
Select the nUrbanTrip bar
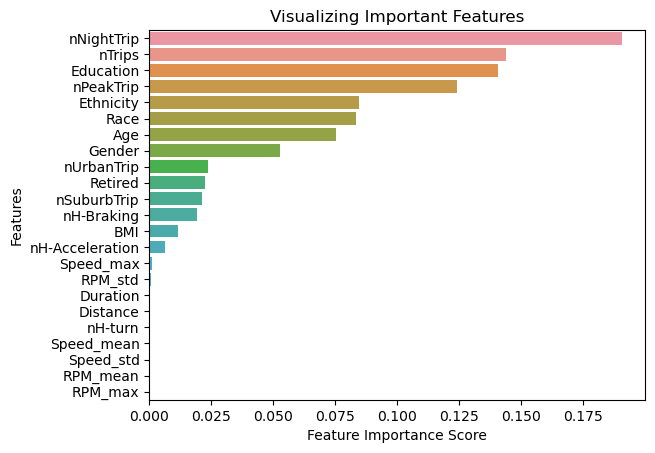pos(179,167)
